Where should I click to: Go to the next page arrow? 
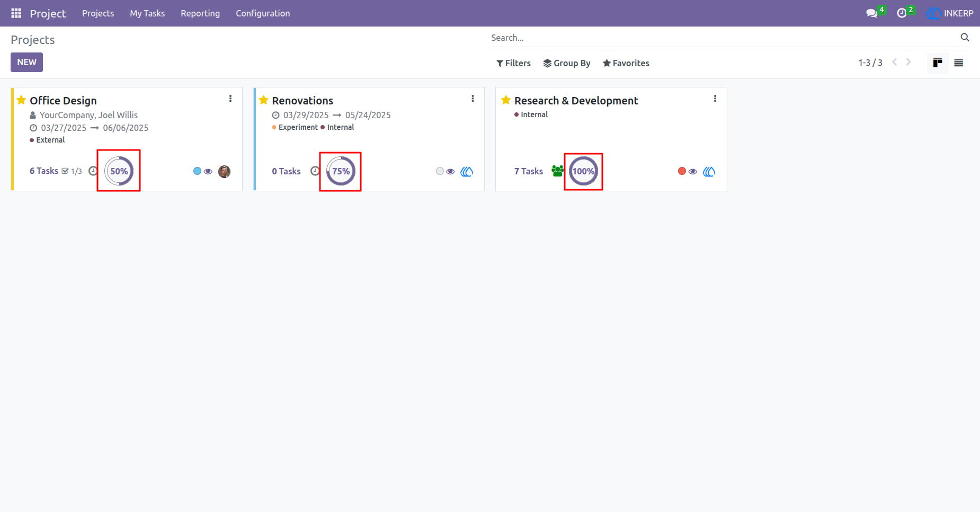pyautogui.click(x=908, y=62)
